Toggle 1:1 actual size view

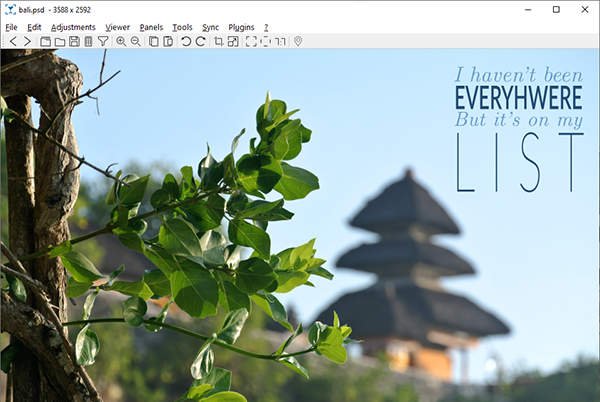click(280, 42)
